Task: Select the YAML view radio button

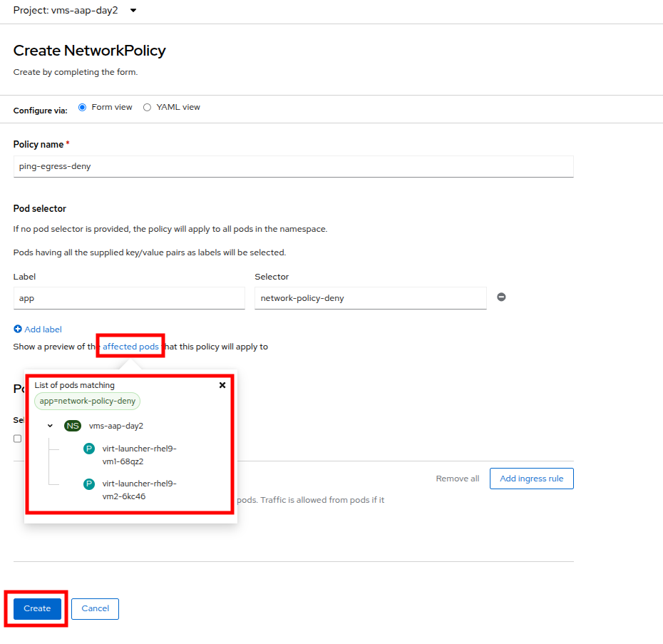Action: [147, 108]
